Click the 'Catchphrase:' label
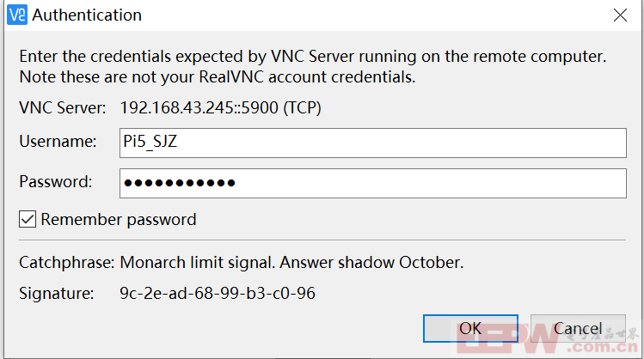Viewport: 644px width, 359px height. [66, 262]
